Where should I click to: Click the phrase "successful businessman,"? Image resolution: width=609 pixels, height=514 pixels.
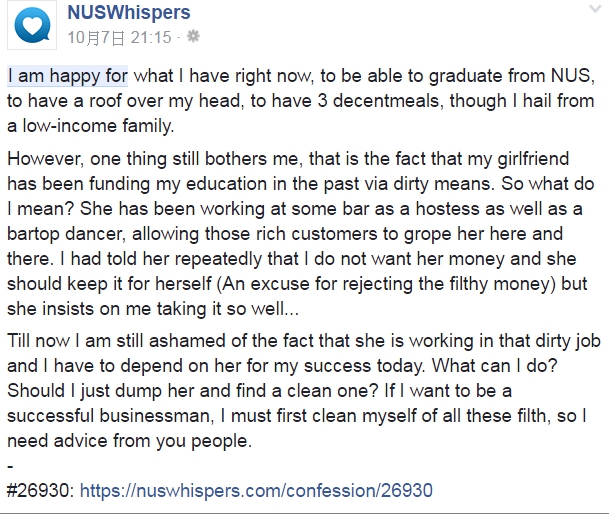click(111, 416)
